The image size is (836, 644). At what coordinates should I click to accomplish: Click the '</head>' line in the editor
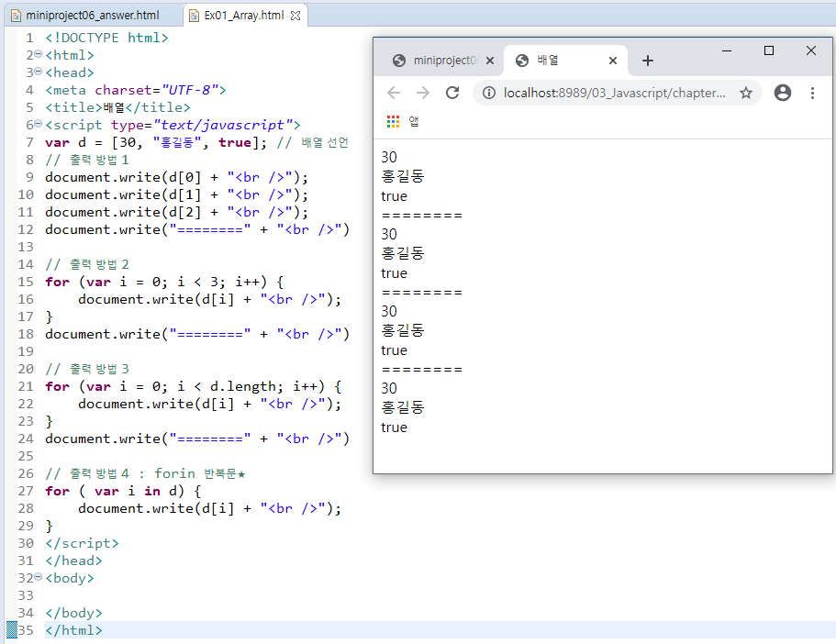[x=73, y=561]
